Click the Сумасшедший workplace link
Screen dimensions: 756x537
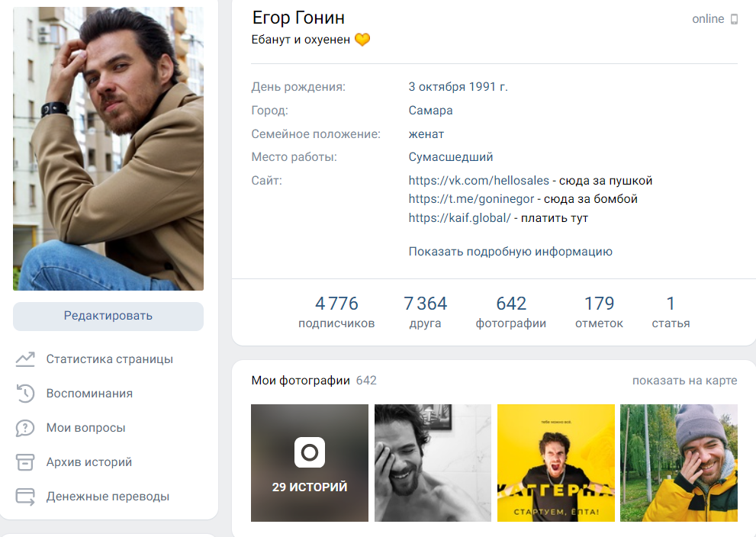click(x=451, y=157)
